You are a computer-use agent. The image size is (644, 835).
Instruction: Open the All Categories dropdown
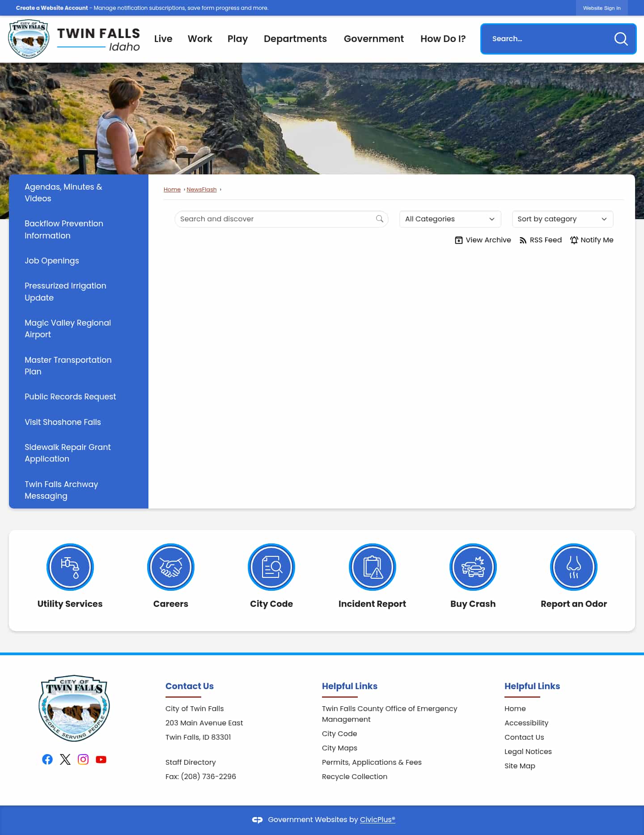pos(450,219)
